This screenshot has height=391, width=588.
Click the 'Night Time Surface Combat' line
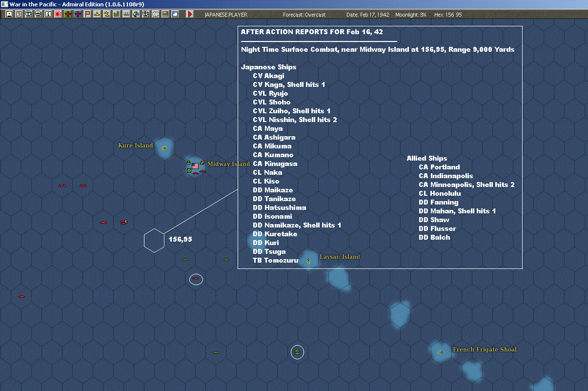coord(378,49)
